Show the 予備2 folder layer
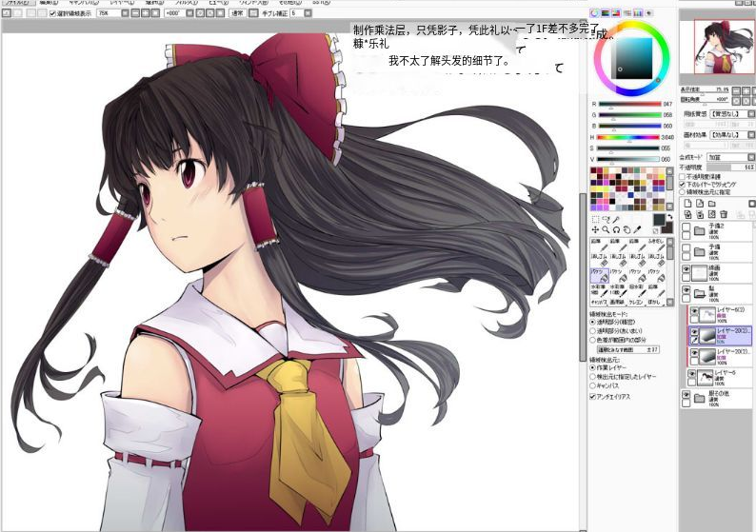756x532 pixels. 686,227
